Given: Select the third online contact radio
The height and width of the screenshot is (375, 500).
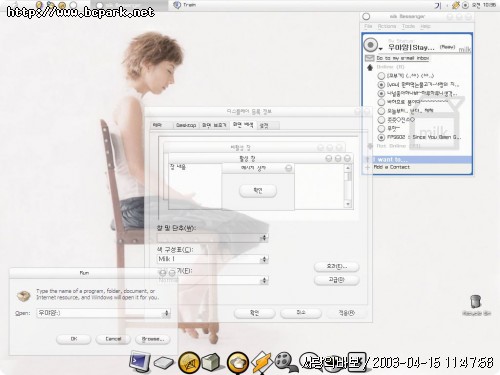Looking at the screenshot, I should pyautogui.click(x=381, y=93).
